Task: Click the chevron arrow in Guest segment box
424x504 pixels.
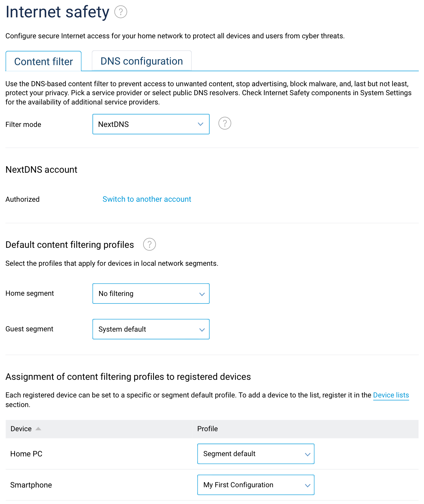Action: point(202,330)
